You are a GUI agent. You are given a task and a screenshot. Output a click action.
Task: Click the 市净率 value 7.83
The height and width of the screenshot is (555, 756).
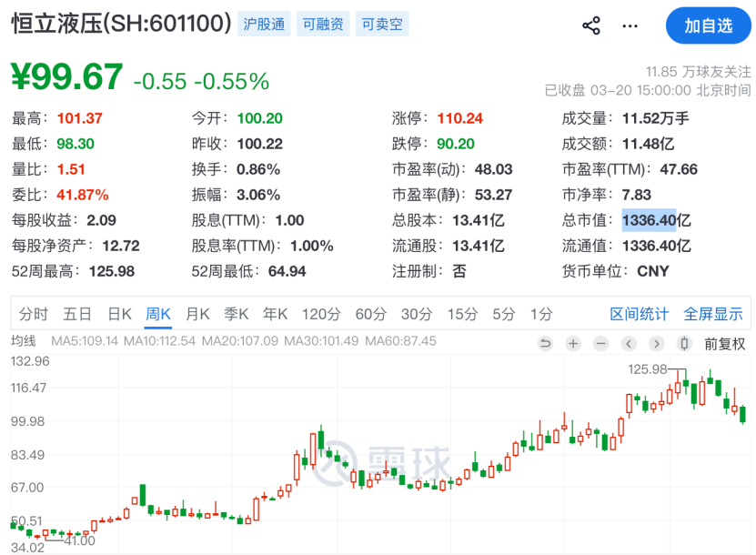pos(637,195)
